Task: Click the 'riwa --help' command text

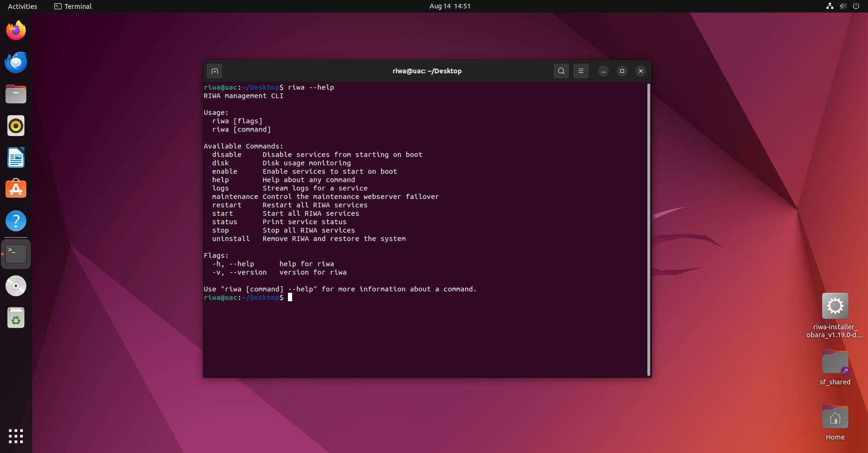Action: click(311, 87)
